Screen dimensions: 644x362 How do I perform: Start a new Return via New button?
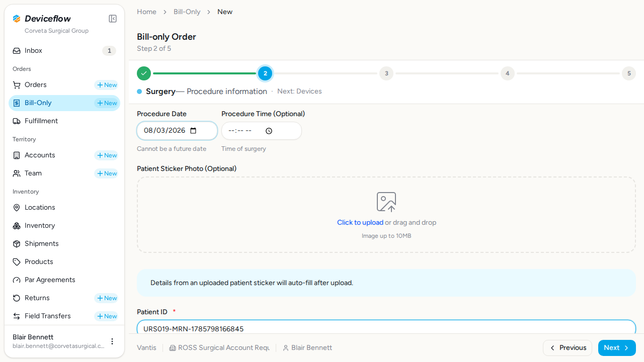click(106, 298)
